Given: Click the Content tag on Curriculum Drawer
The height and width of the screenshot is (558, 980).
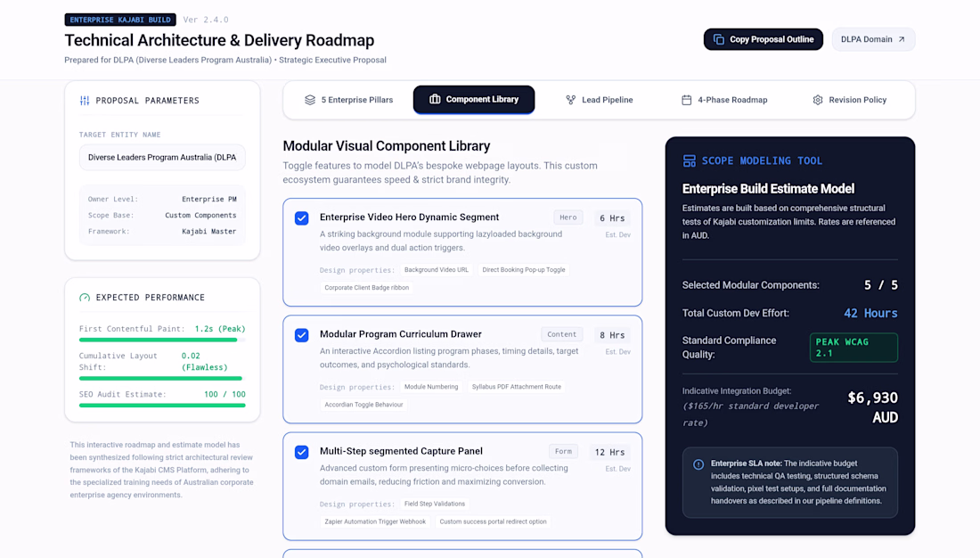Looking at the screenshot, I should pyautogui.click(x=562, y=334).
